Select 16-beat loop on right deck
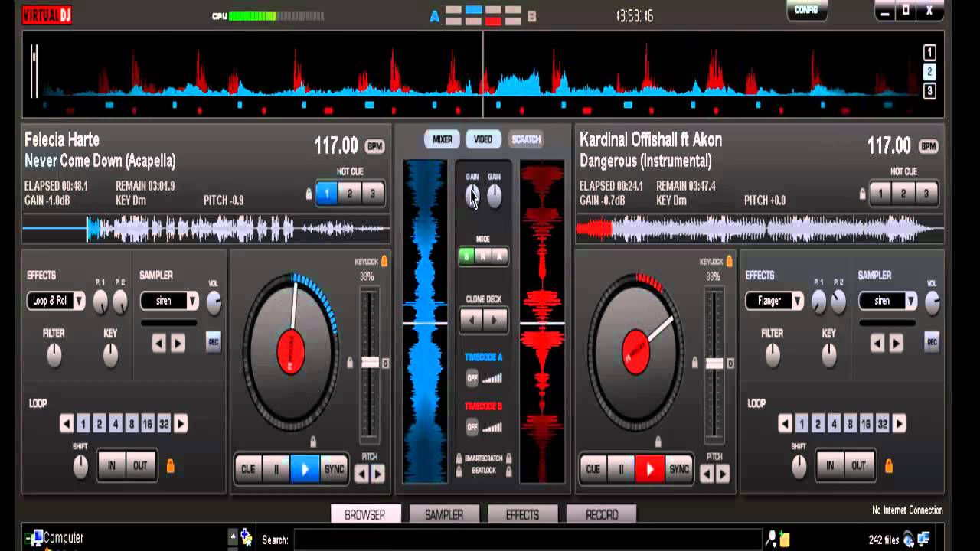The width and height of the screenshot is (980, 551). (866, 423)
